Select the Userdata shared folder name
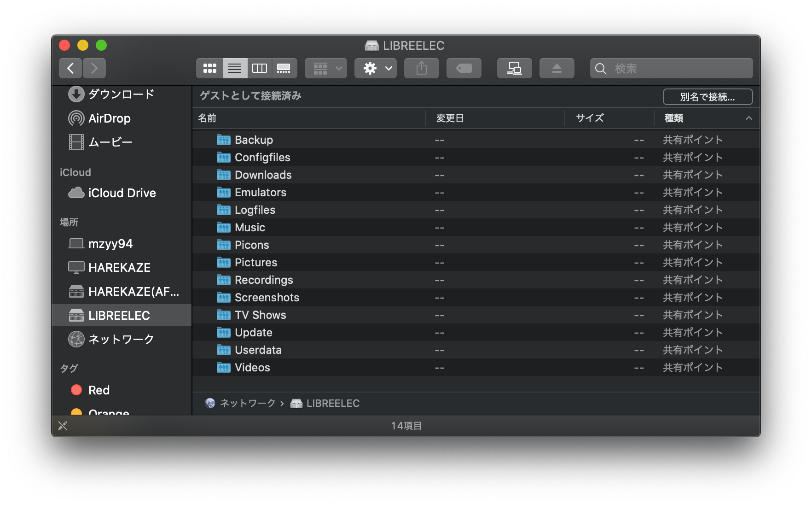This screenshot has width=812, height=505. point(258,350)
